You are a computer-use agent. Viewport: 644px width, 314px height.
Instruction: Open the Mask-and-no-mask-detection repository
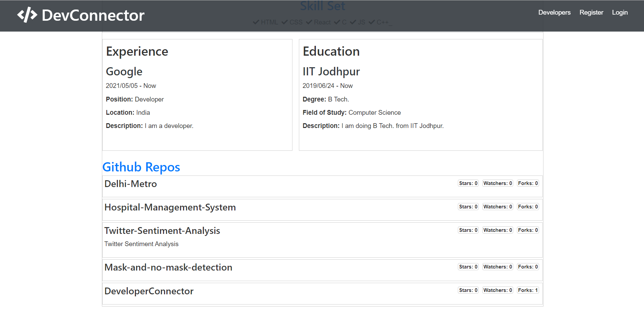[x=168, y=267]
